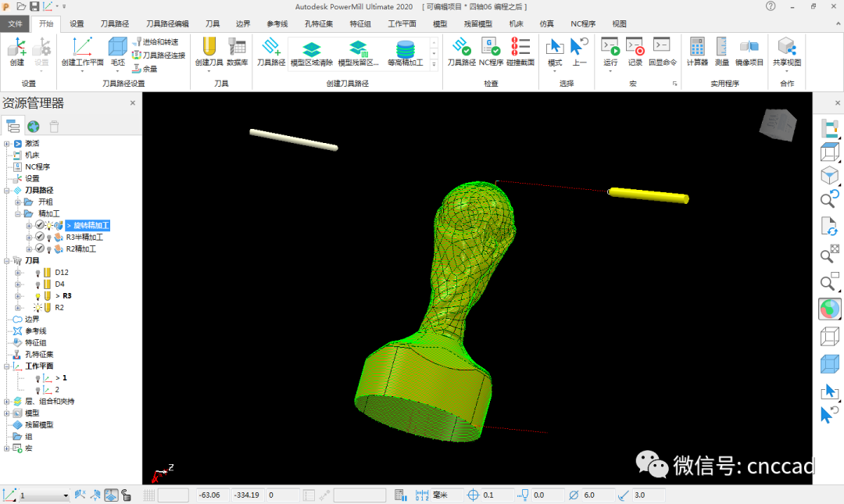Expand the 开粗 folder in tree
This screenshot has height=504, width=844.
pos(18,202)
